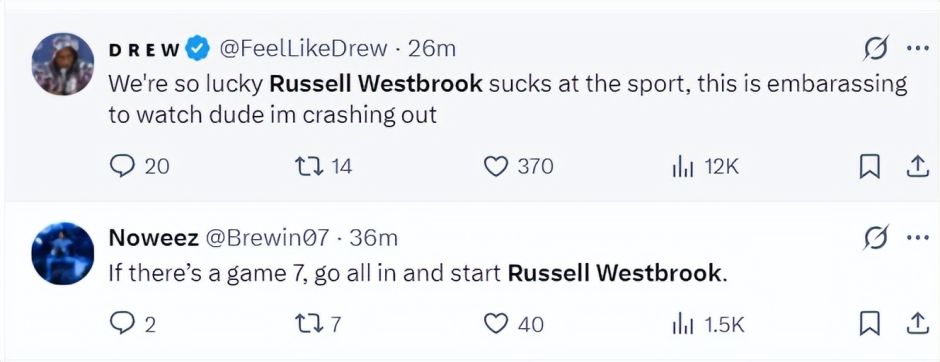Reply to Noweez's game 7 tweet
Image resolution: width=940 pixels, height=362 pixels.
122,324
